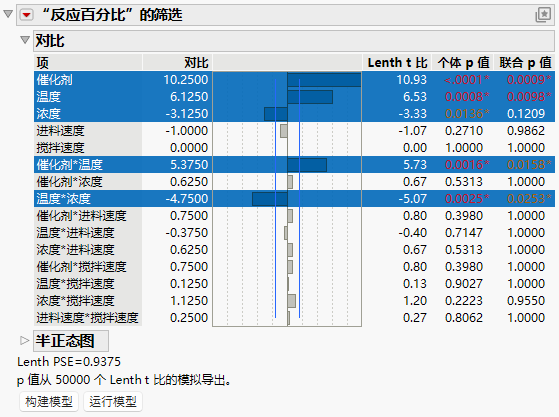Click the 运行模型 button
559x417 pixels.
pos(113,401)
